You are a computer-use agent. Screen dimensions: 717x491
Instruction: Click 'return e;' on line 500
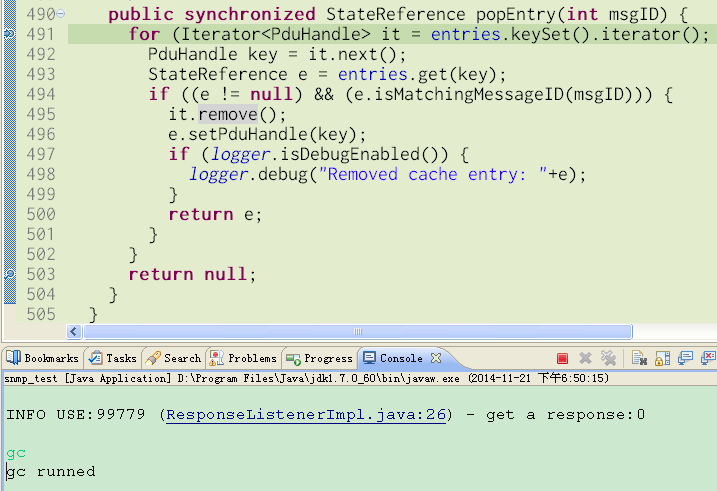215,214
